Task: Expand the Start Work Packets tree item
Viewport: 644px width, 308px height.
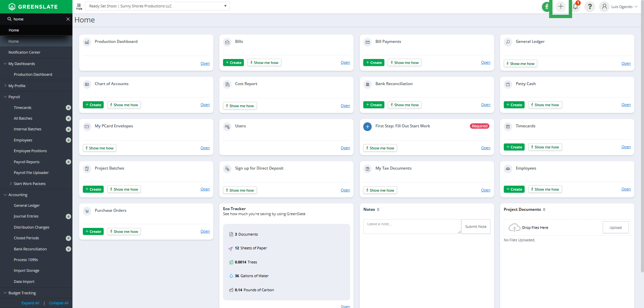Action: pyautogui.click(x=11, y=184)
